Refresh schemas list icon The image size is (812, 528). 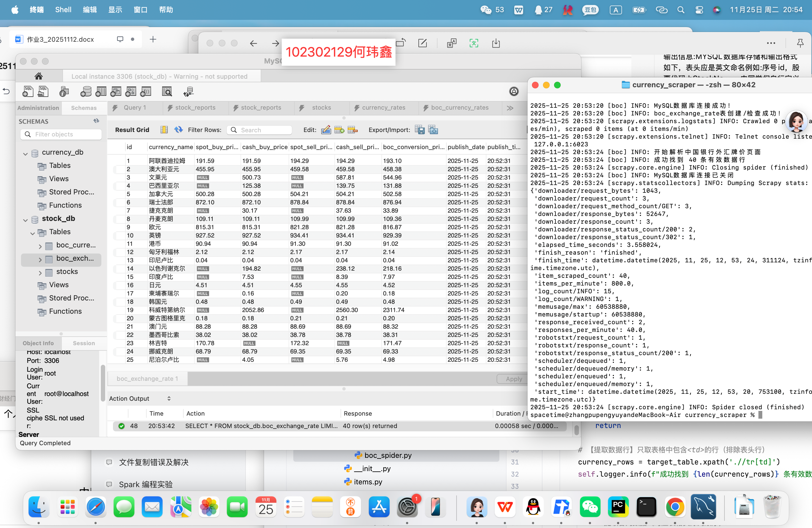pos(96,121)
